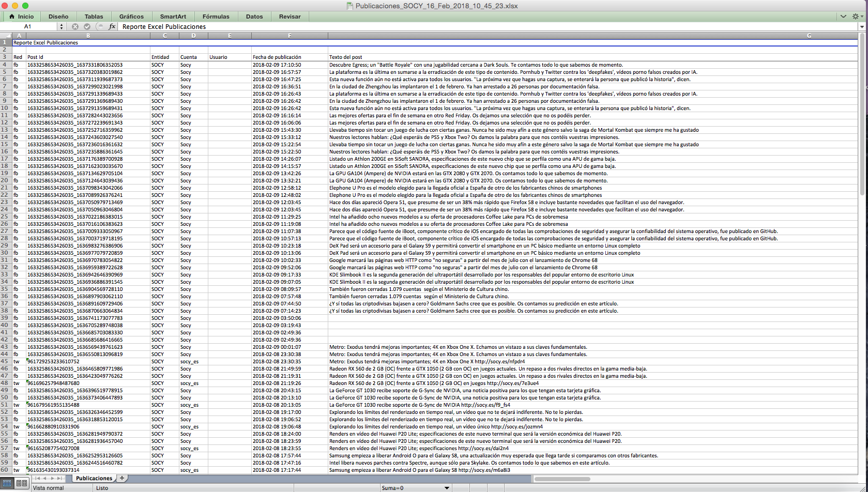Go to next sheet tab arrow

click(x=53, y=479)
